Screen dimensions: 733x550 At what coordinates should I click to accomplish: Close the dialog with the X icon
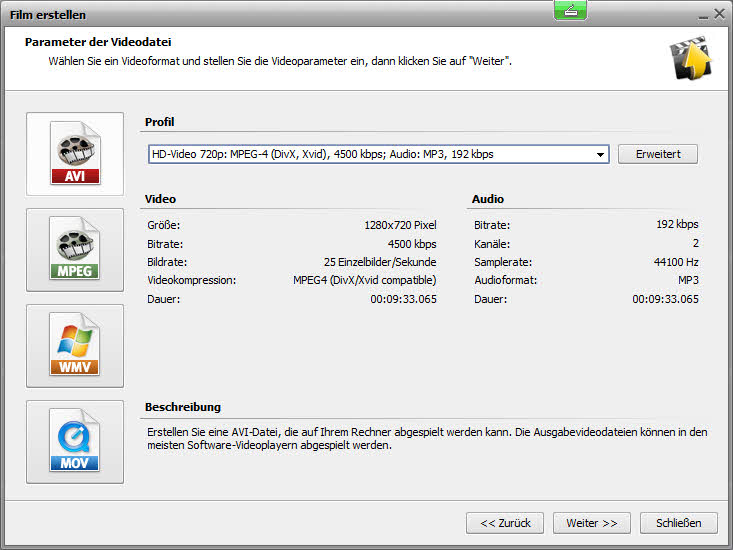(x=718, y=14)
